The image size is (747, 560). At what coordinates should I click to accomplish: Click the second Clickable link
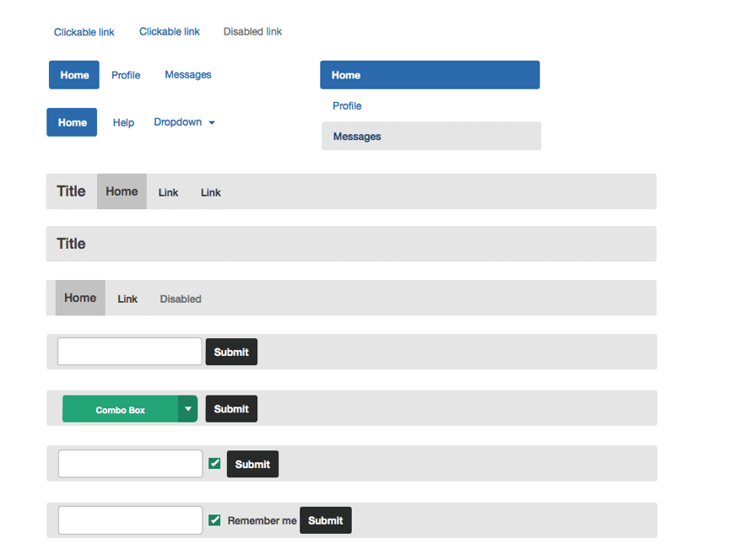169,31
